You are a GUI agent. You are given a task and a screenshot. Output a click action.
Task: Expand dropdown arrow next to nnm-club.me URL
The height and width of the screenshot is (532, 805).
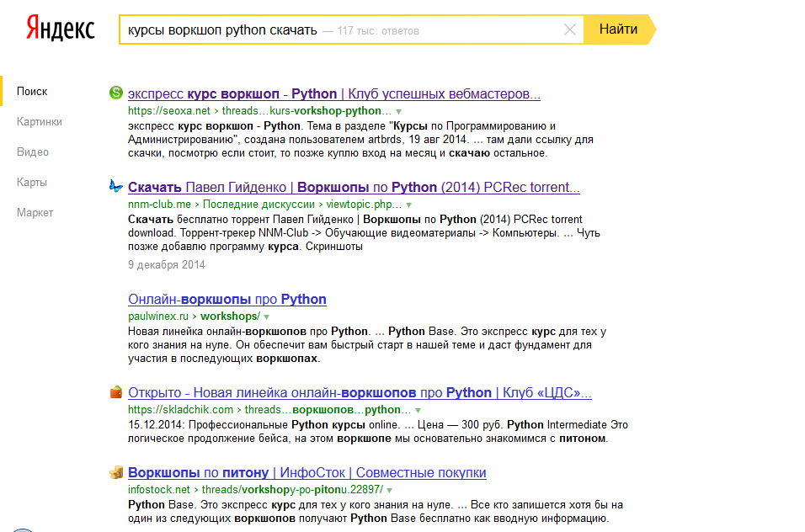pyautogui.click(x=409, y=205)
